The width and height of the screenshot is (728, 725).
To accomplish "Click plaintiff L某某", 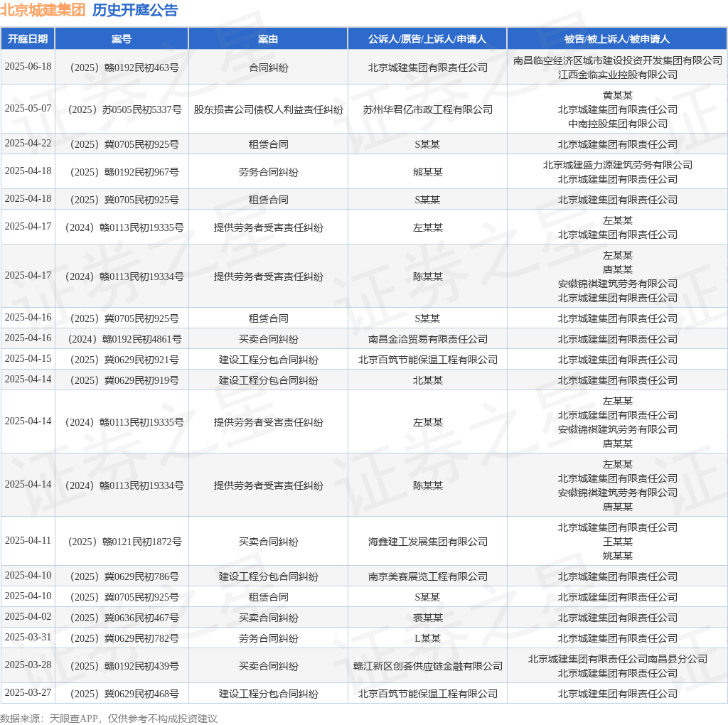I will click(427, 639).
